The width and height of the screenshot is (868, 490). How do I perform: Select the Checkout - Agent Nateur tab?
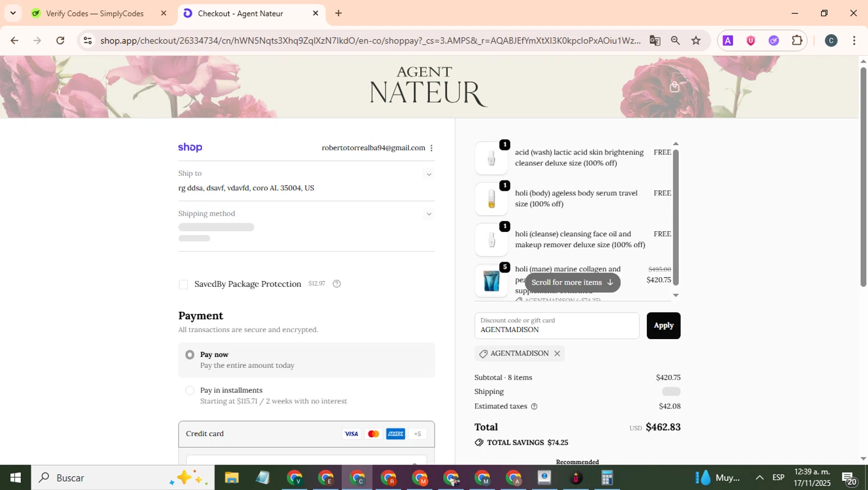pos(240,13)
